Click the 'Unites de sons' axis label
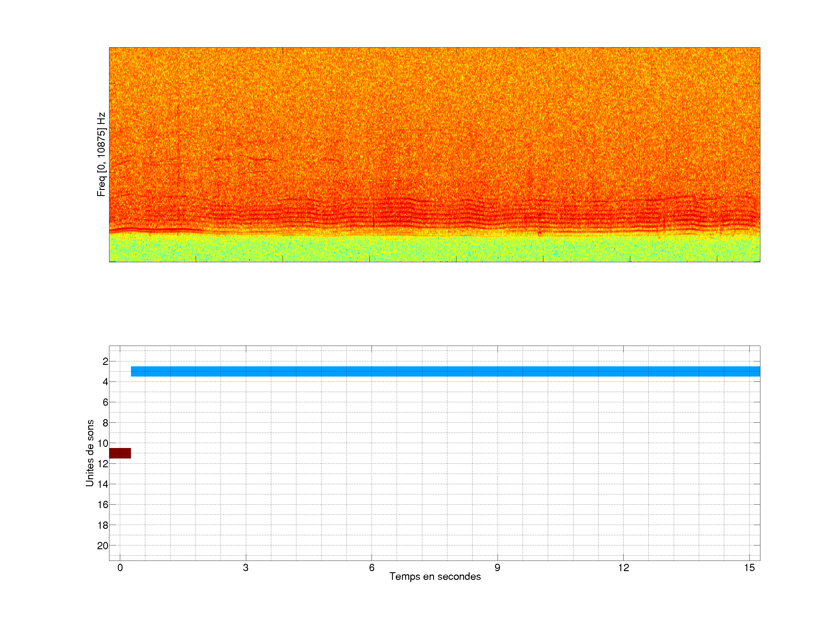840x630 pixels. (x=90, y=453)
